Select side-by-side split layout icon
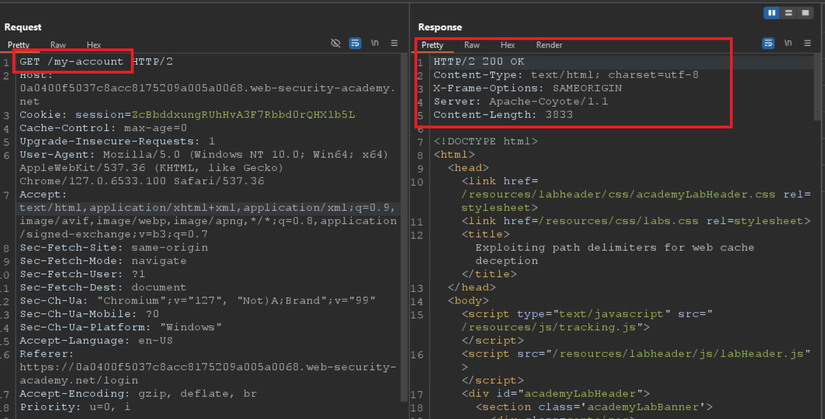The width and height of the screenshot is (825, 419). [x=772, y=13]
